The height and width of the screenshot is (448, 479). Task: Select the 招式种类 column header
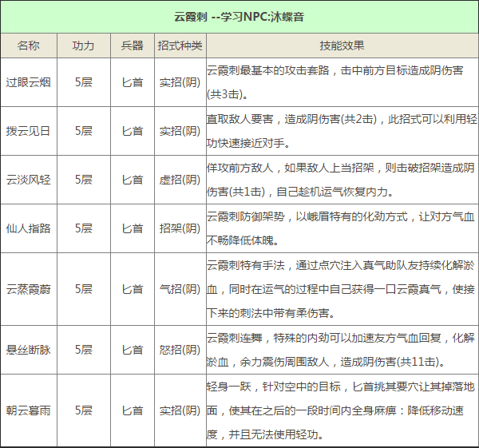180,46
